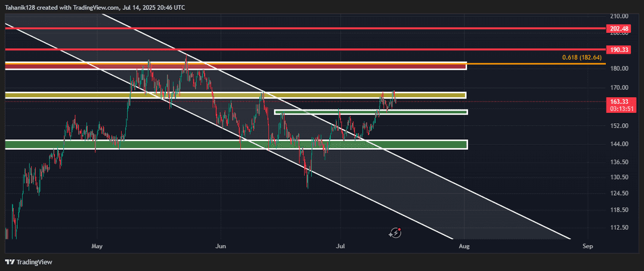Click the lightning replay icon near chart bottom
This screenshot has height=271, width=644.
[395, 233]
